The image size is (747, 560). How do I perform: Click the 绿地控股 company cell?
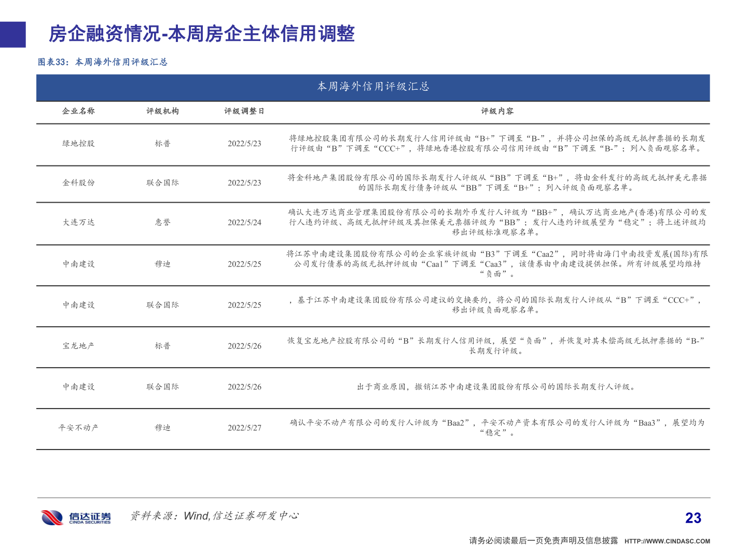click(x=78, y=144)
